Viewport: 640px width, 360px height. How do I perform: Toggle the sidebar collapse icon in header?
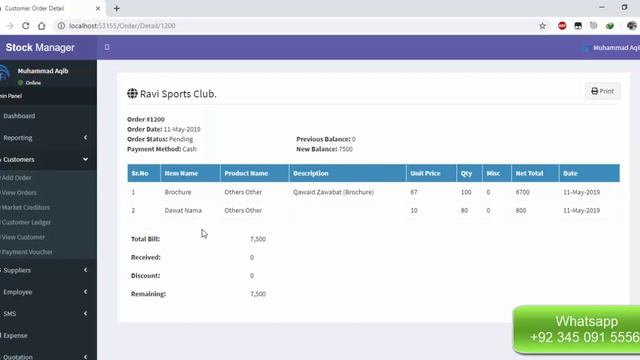[107, 47]
